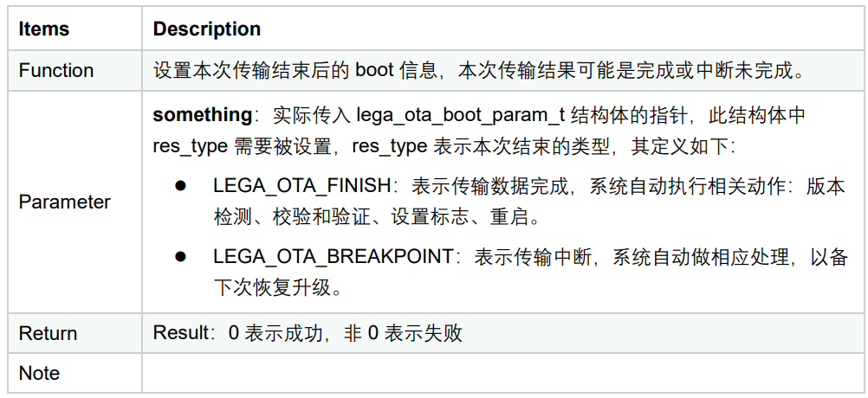The width and height of the screenshot is (868, 398).
Task: Click the LEGA_OTA_FINISH bullet point
Action: tap(180, 186)
